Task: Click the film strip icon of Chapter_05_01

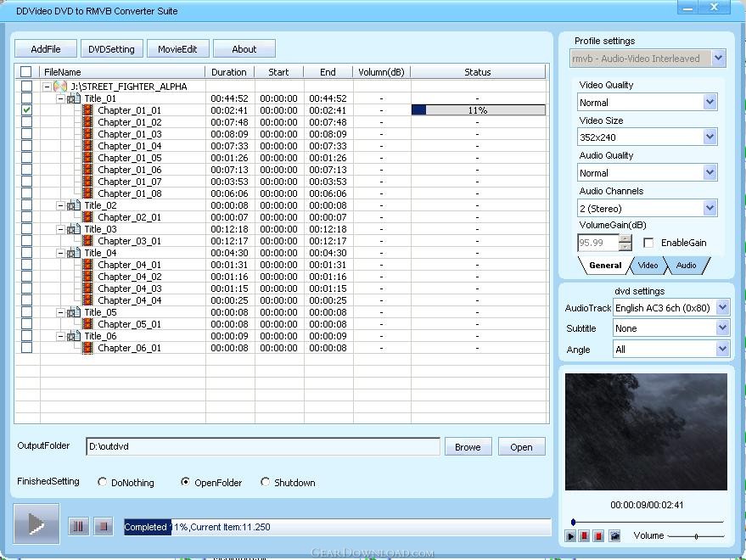Action: 87,324
